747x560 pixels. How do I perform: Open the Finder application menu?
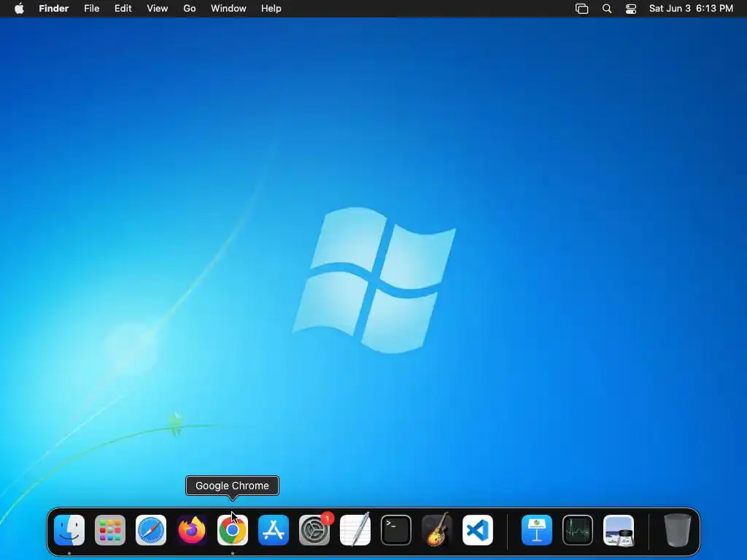(54, 9)
